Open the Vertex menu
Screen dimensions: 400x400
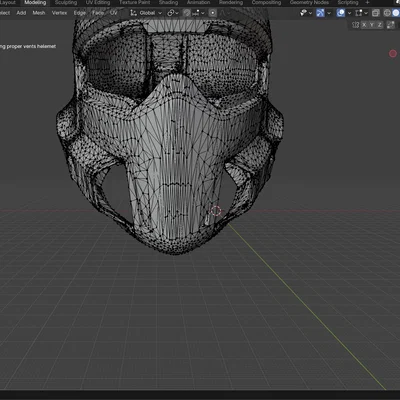click(59, 13)
